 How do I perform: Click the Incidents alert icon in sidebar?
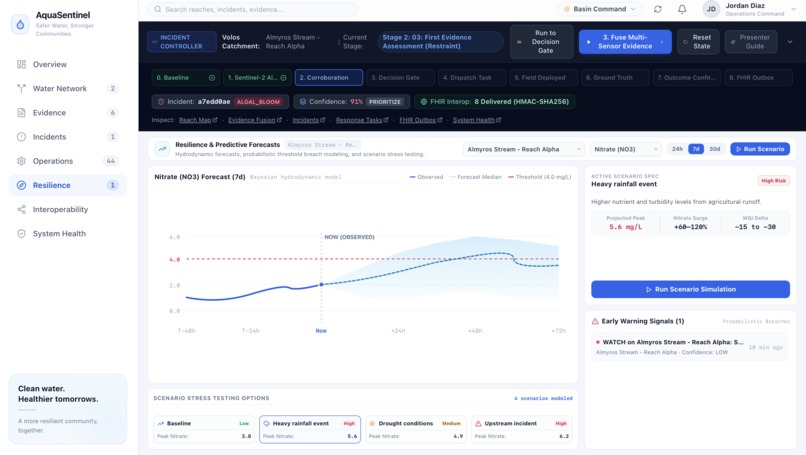point(21,137)
